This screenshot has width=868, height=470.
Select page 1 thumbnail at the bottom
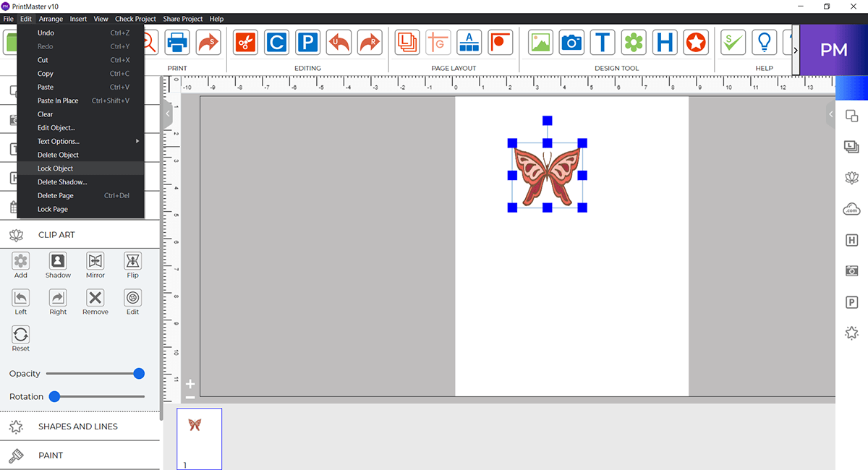pyautogui.click(x=199, y=437)
